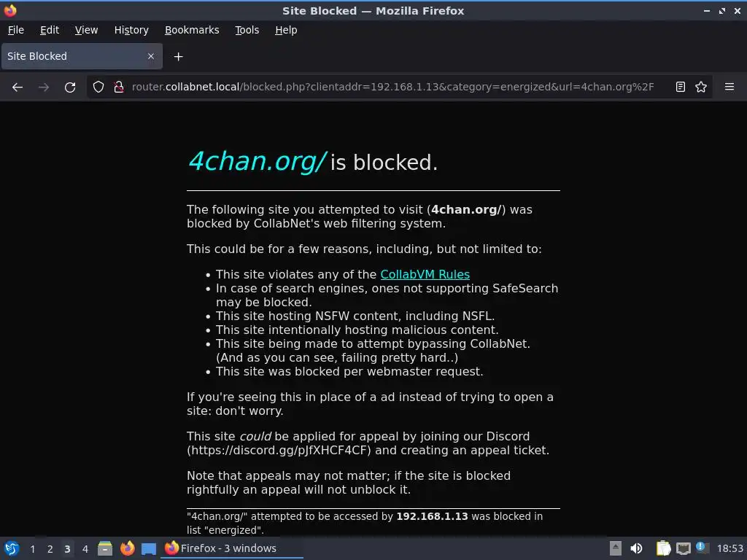Open the notification alert tray icon
Viewport: 747px width, 560px height.
click(701, 548)
